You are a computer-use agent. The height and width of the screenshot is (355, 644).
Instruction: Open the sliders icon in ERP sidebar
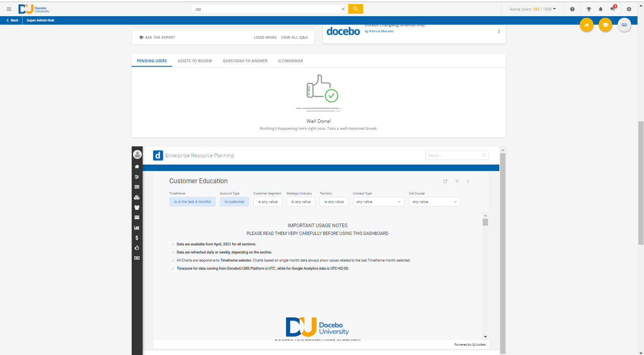(x=137, y=177)
